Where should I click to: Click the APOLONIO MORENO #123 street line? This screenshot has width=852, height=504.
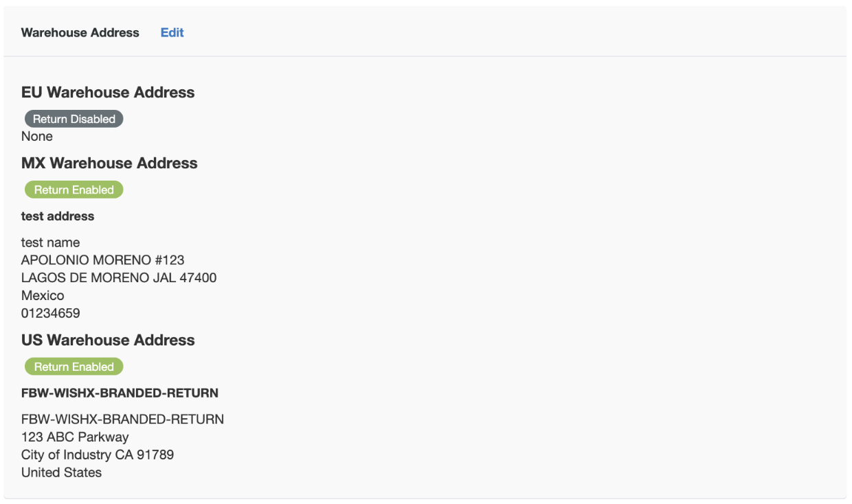[102, 260]
